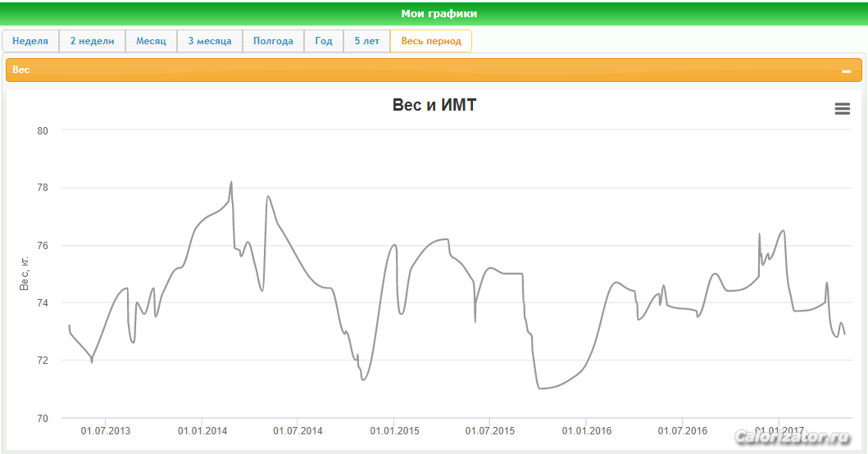Click the highest peak of weight line
Image resolution: width=868 pixels, height=454 pixels.
(x=231, y=183)
